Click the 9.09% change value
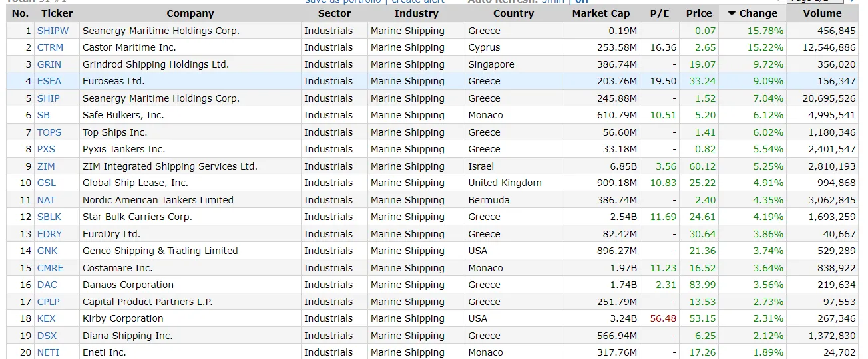The height and width of the screenshot is (359, 868). (x=768, y=81)
